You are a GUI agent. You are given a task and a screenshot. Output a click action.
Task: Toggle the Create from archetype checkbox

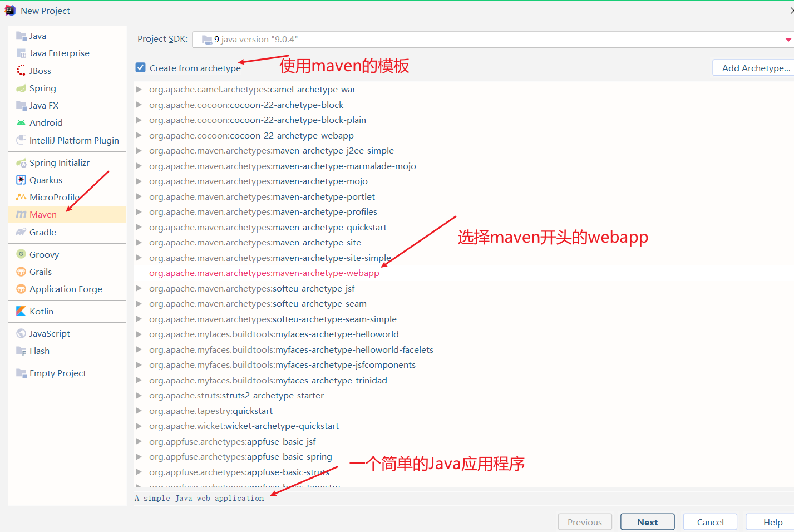point(141,67)
